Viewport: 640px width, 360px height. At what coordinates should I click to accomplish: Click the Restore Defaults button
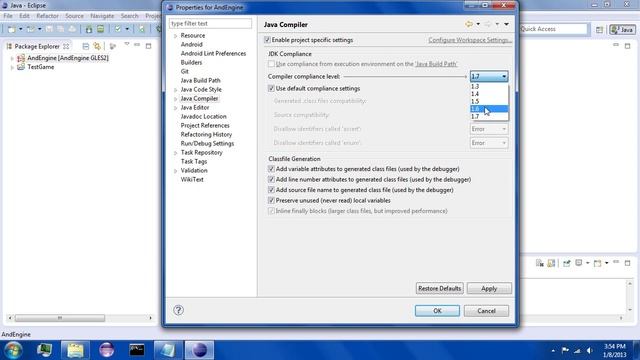tap(440, 289)
